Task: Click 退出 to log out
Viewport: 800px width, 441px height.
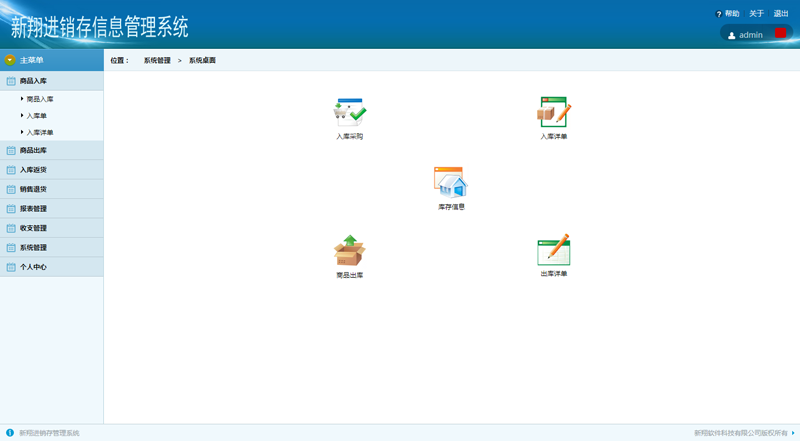Action: pyautogui.click(x=781, y=14)
